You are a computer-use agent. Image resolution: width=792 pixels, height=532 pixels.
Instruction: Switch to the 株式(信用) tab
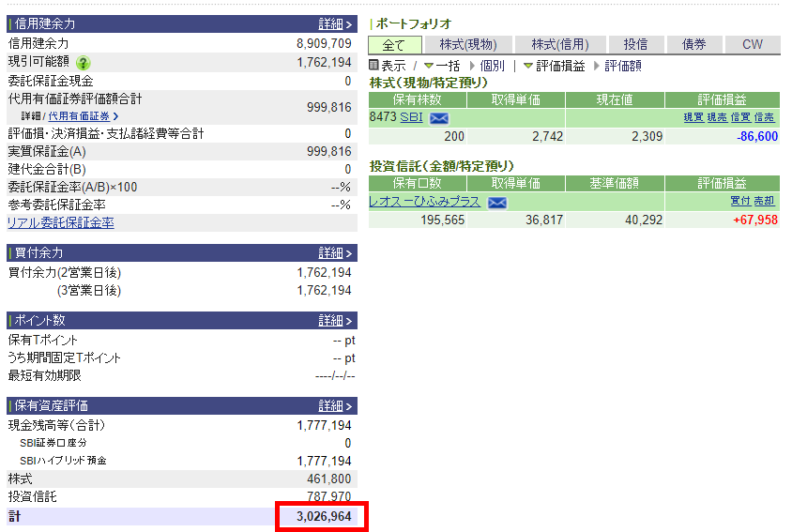click(560, 44)
